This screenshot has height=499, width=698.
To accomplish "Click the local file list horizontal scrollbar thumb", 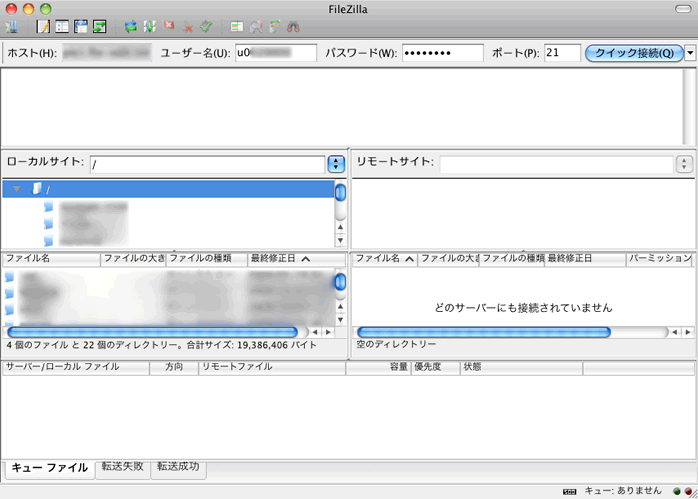I will click(x=153, y=332).
